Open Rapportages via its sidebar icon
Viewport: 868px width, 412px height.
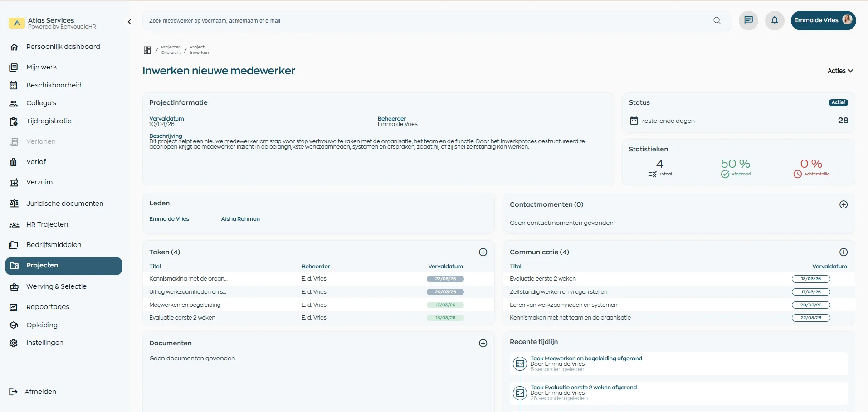pos(14,307)
